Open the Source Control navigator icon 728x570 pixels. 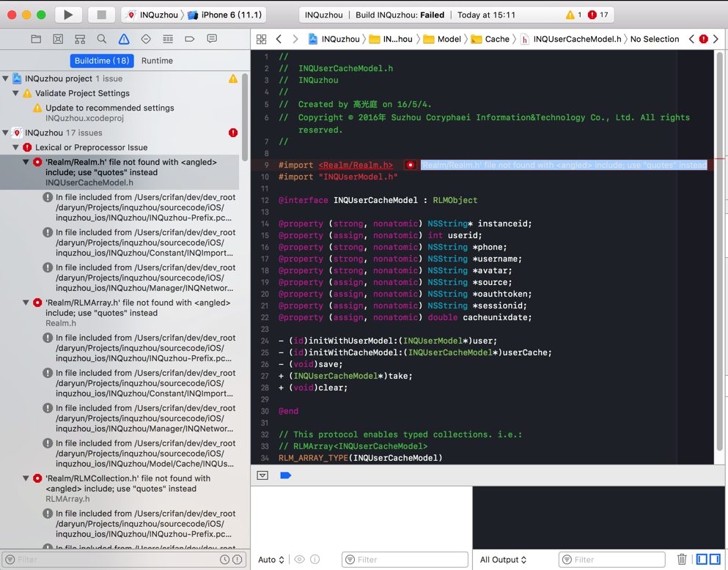point(58,39)
